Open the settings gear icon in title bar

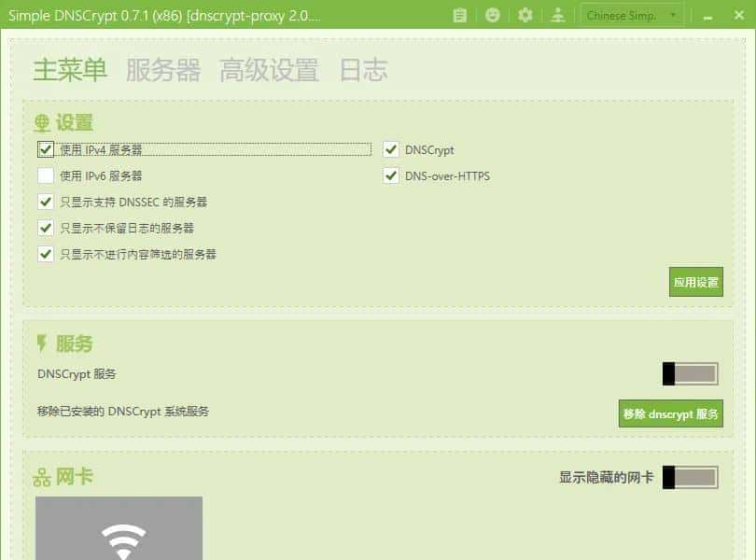pyautogui.click(x=525, y=15)
